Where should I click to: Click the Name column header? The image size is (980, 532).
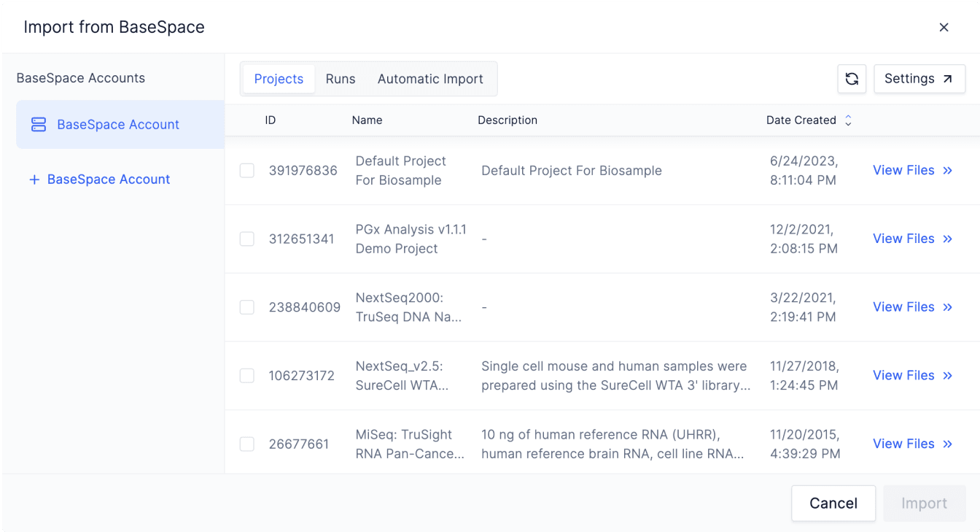tap(367, 120)
